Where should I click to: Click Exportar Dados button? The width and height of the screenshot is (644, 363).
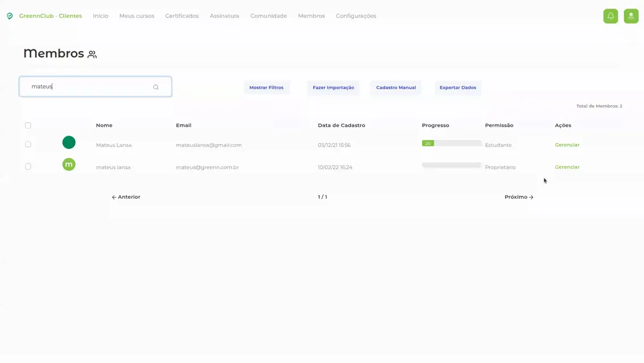point(458,88)
